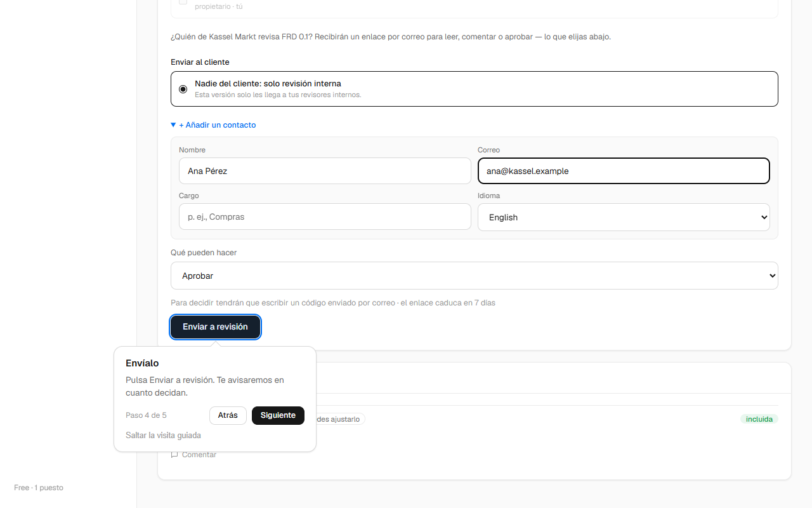Collapse the Añadir un contacto triangle

(173, 125)
